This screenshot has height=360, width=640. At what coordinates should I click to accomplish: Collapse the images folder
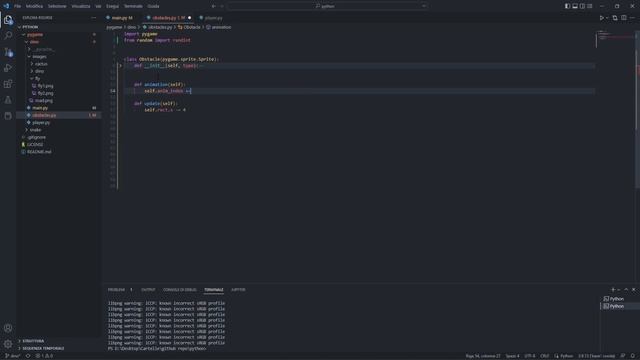[x=39, y=56]
